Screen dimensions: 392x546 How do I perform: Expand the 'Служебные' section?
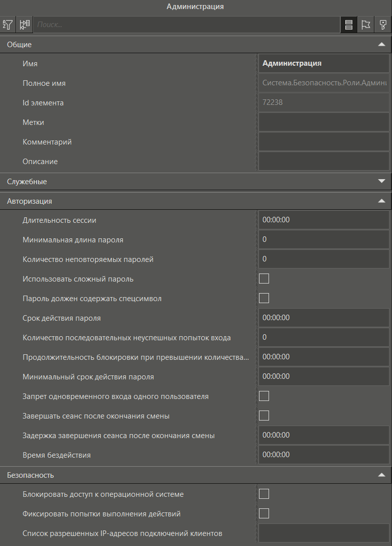tap(381, 181)
